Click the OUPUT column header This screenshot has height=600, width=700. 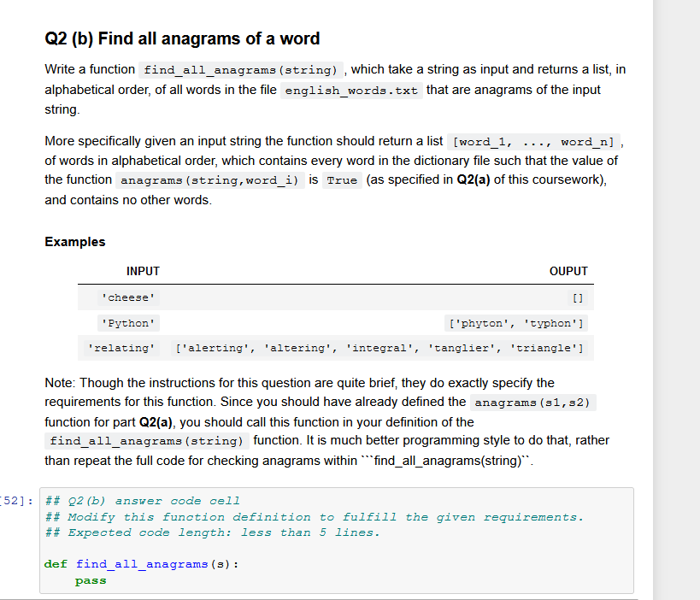click(568, 272)
